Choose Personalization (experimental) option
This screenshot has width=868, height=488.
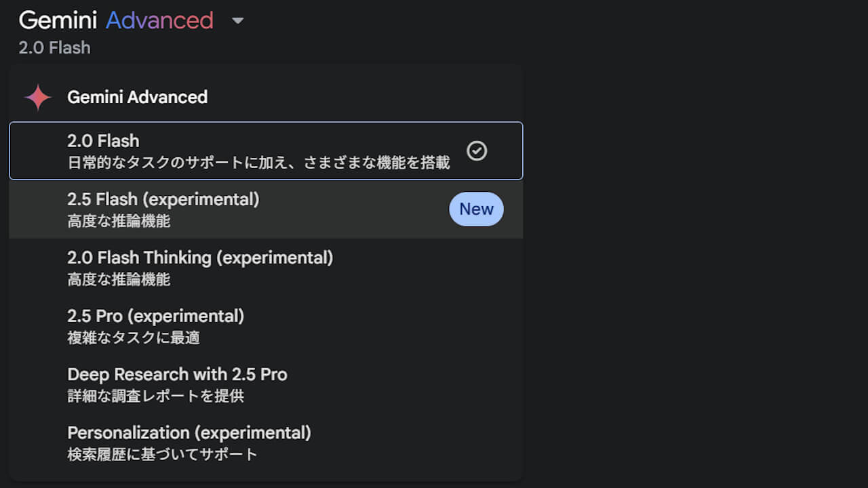coord(266,443)
